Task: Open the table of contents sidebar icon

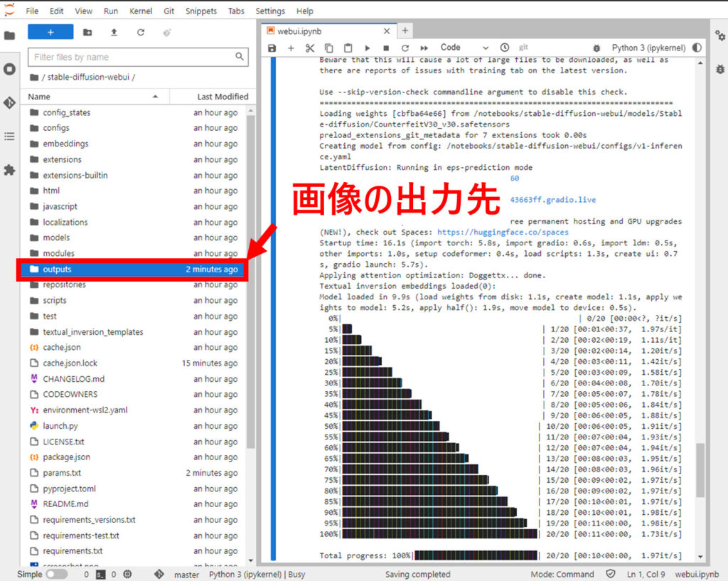Action: pos(9,136)
